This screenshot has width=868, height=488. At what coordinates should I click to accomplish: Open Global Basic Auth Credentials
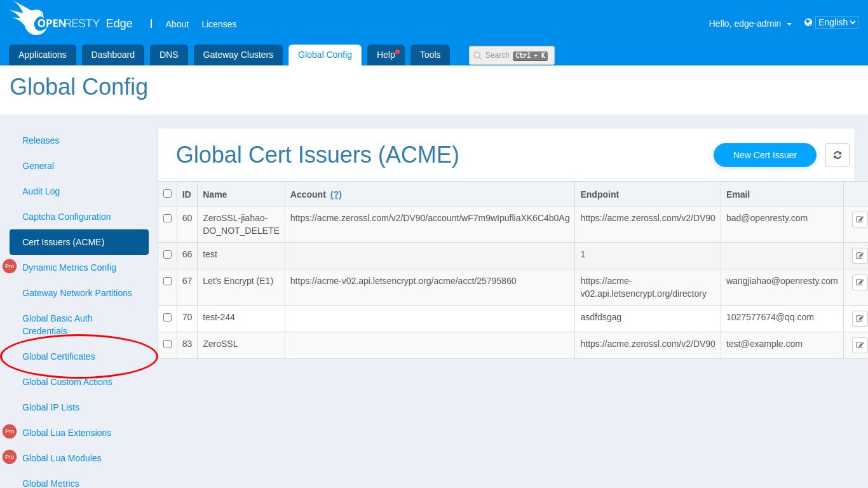(57, 325)
